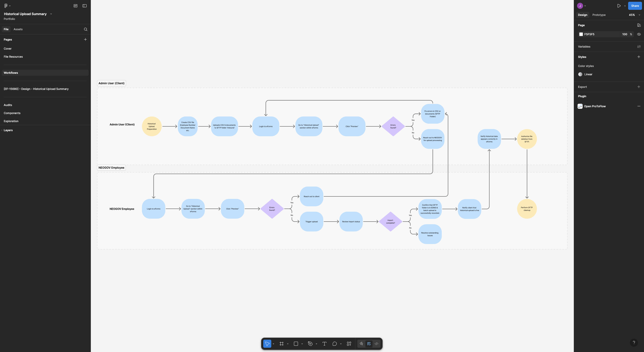Open the Workflows page
Image resolution: width=644 pixels, height=352 pixels.
pyautogui.click(x=11, y=73)
